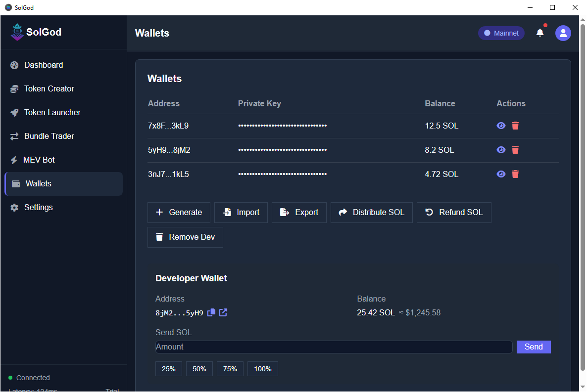Delete the 7x8F...3kL9 wallet
Viewport: 587px width, 392px height.
(515, 126)
